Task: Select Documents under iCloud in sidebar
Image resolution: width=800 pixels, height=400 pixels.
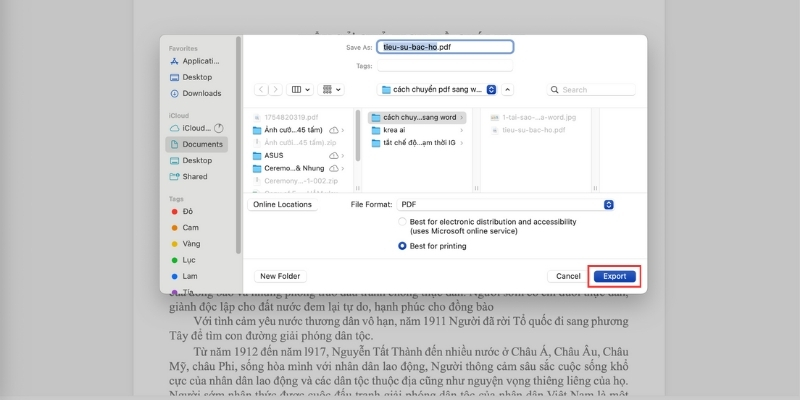Action: click(202, 144)
